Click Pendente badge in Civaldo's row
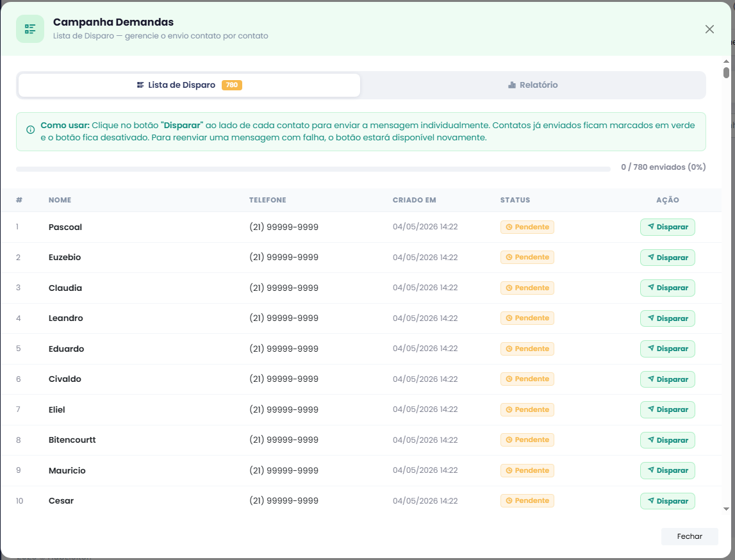The height and width of the screenshot is (560, 735). coord(527,379)
